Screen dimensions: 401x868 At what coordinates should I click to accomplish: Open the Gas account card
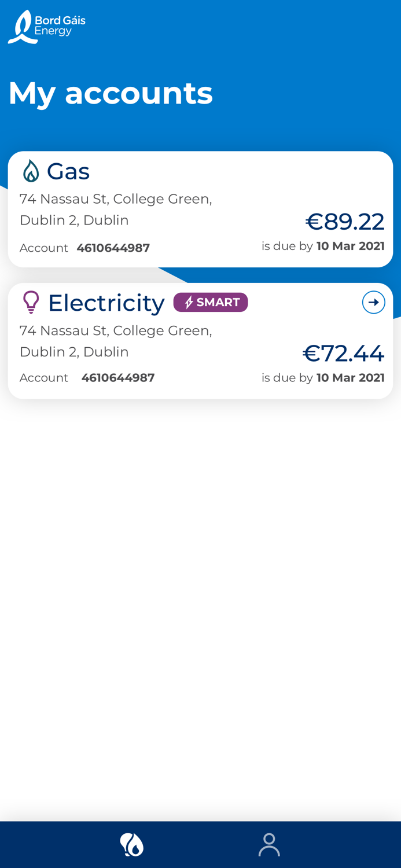pos(200,208)
